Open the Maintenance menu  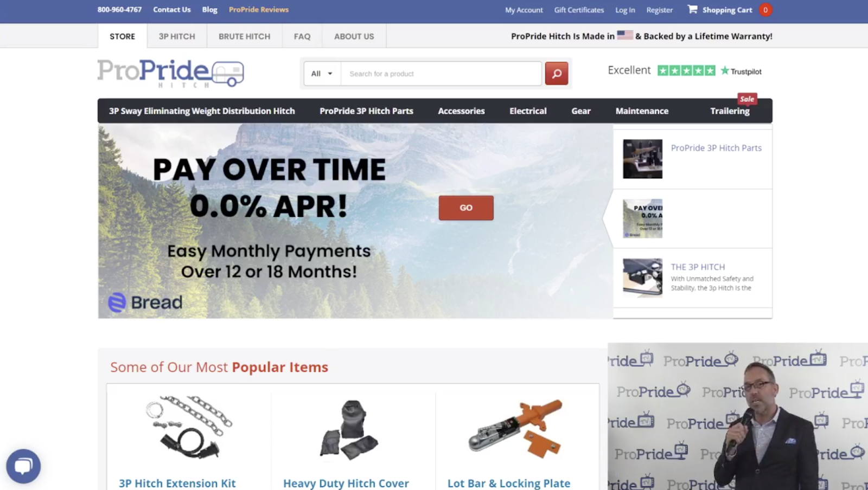642,111
